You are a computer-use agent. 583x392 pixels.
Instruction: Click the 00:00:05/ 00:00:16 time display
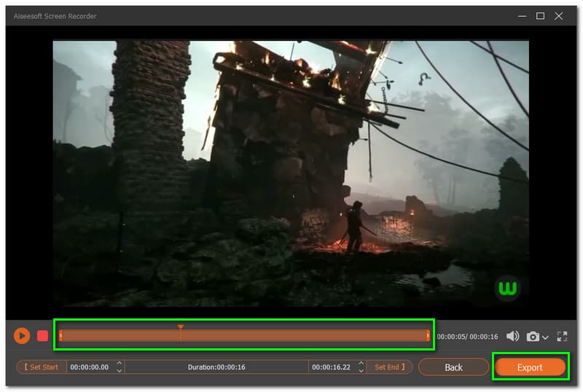tap(467, 337)
